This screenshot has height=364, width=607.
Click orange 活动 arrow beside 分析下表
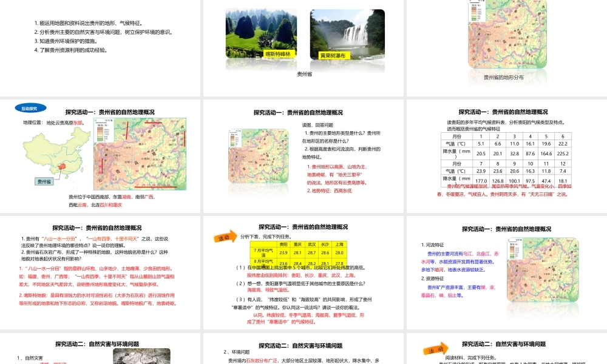(x=225, y=237)
